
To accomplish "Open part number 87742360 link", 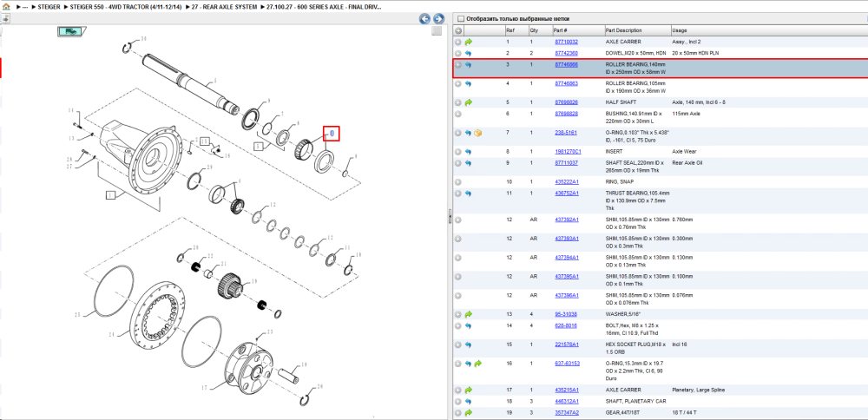I will [x=566, y=53].
